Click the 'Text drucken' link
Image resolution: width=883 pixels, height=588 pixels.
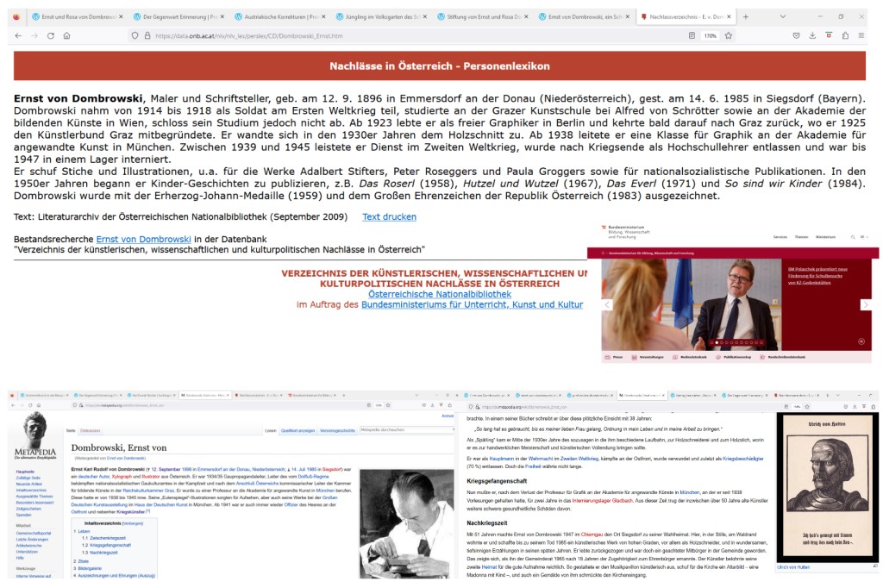pyautogui.click(x=389, y=216)
